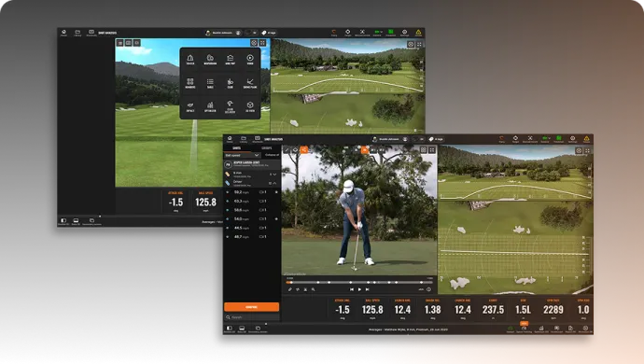Open the Target icon in the back window toolbar
Image resolution: width=644 pixels, height=364 pixels.
click(348, 33)
